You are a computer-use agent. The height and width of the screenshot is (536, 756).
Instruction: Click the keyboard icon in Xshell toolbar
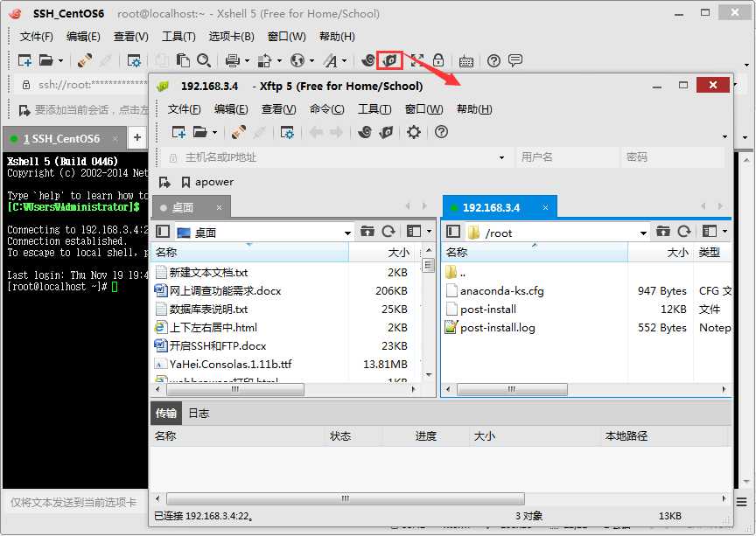click(x=466, y=61)
